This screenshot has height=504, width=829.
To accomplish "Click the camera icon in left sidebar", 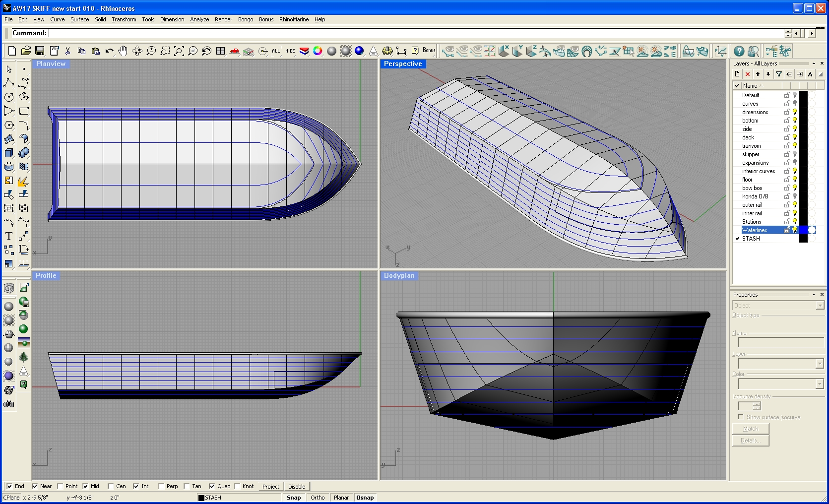I will pyautogui.click(x=8, y=404).
